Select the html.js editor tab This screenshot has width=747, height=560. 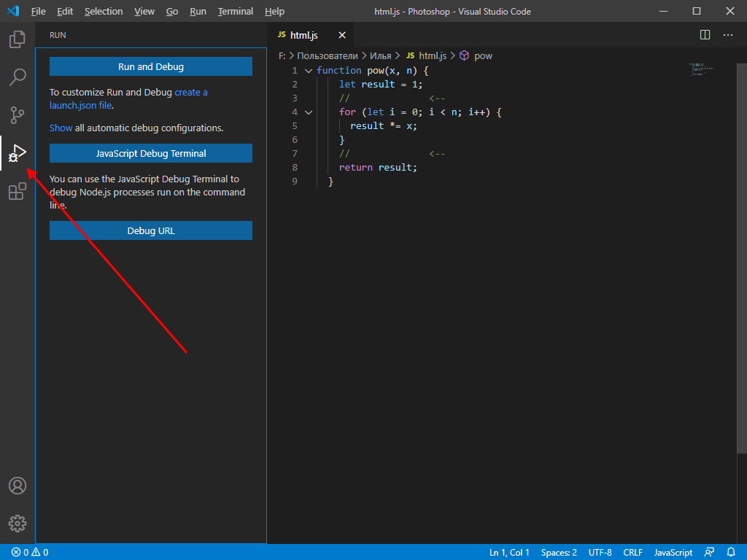coord(303,34)
